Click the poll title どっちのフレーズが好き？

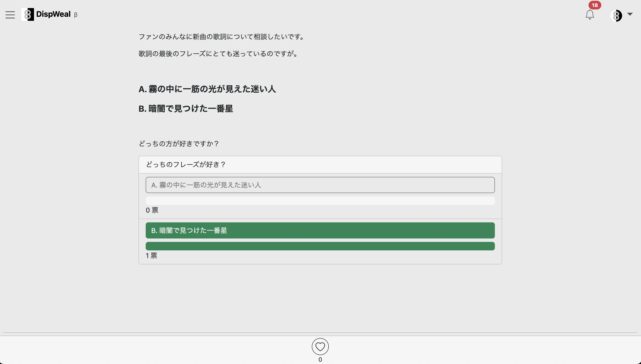point(185,165)
